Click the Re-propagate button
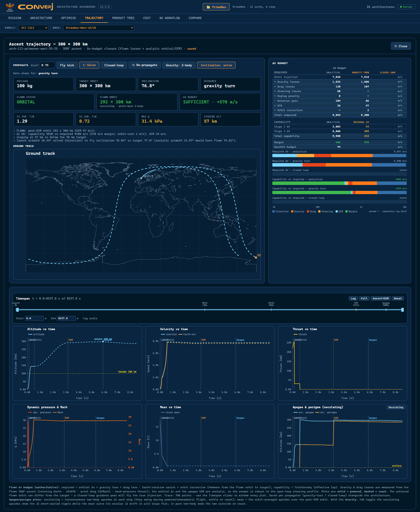 click(145, 65)
